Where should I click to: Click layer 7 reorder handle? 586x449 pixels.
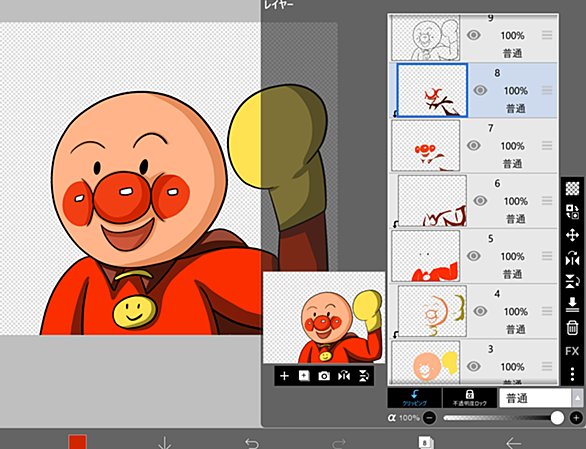tap(547, 145)
